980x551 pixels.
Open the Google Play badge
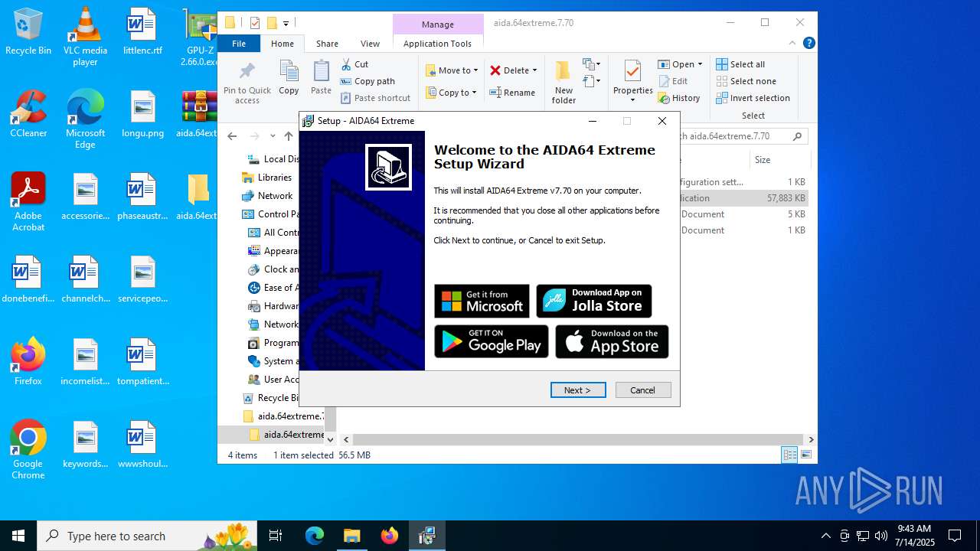[492, 341]
